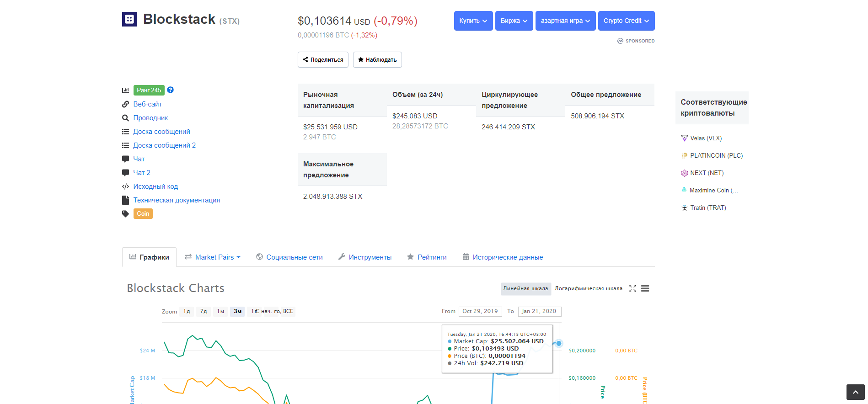
Task: Set chart zoom to 1м
Action: tap(220, 311)
